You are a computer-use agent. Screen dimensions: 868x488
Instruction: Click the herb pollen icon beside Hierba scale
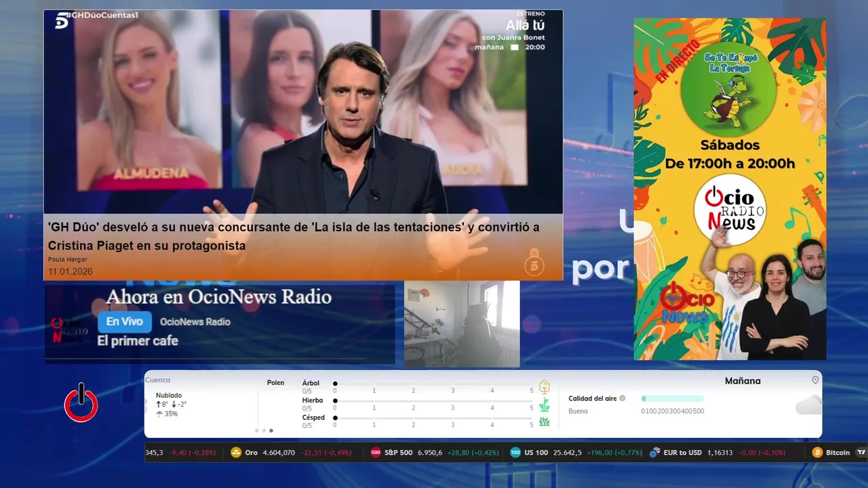tap(544, 405)
